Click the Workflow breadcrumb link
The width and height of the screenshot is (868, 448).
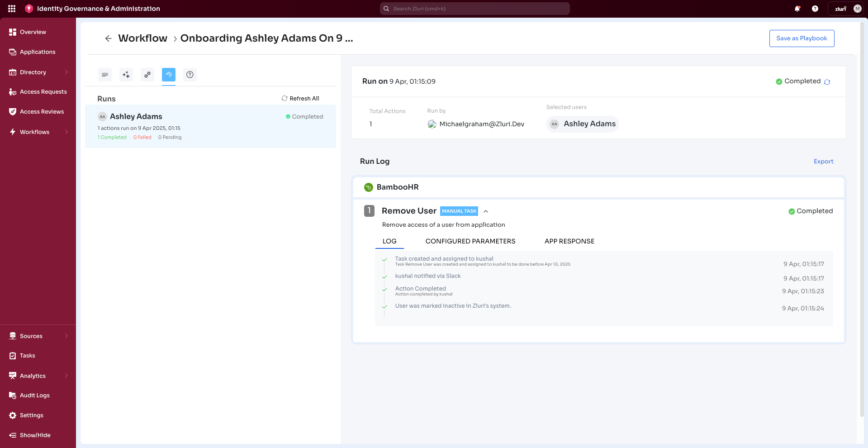(143, 38)
